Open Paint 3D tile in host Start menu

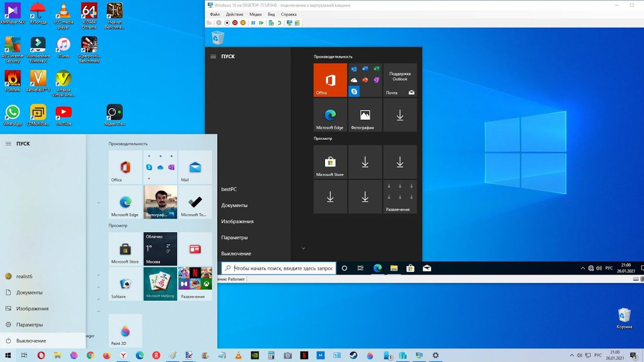click(125, 331)
